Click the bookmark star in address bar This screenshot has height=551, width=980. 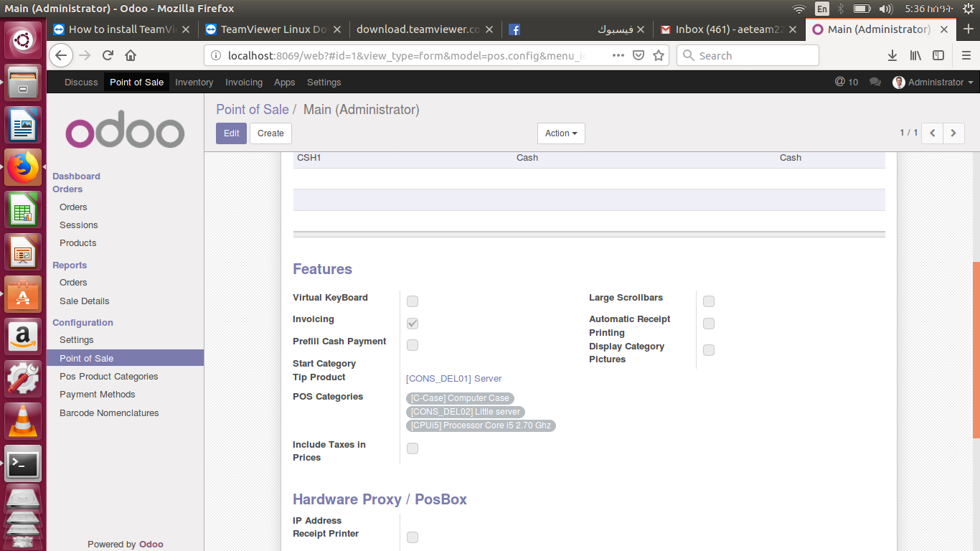pyautogui.click(x=659, y=55)
